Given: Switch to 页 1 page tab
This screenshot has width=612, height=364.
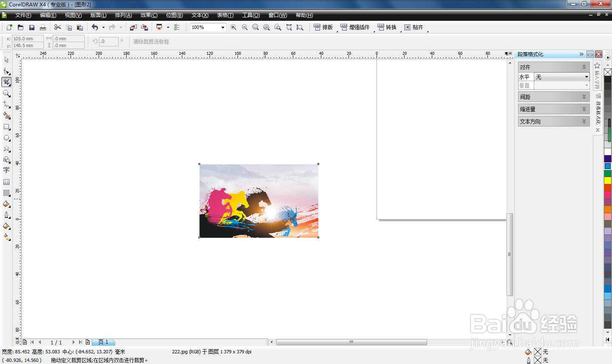Looking at the screenshot, I should tap(103, 342).
